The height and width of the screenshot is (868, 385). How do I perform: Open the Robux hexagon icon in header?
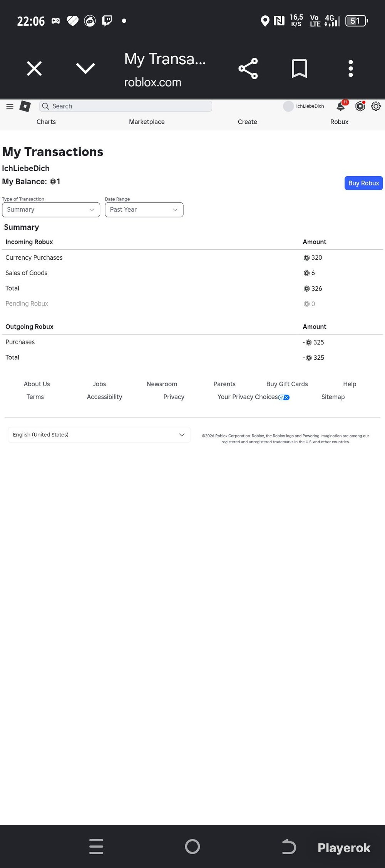360,106
